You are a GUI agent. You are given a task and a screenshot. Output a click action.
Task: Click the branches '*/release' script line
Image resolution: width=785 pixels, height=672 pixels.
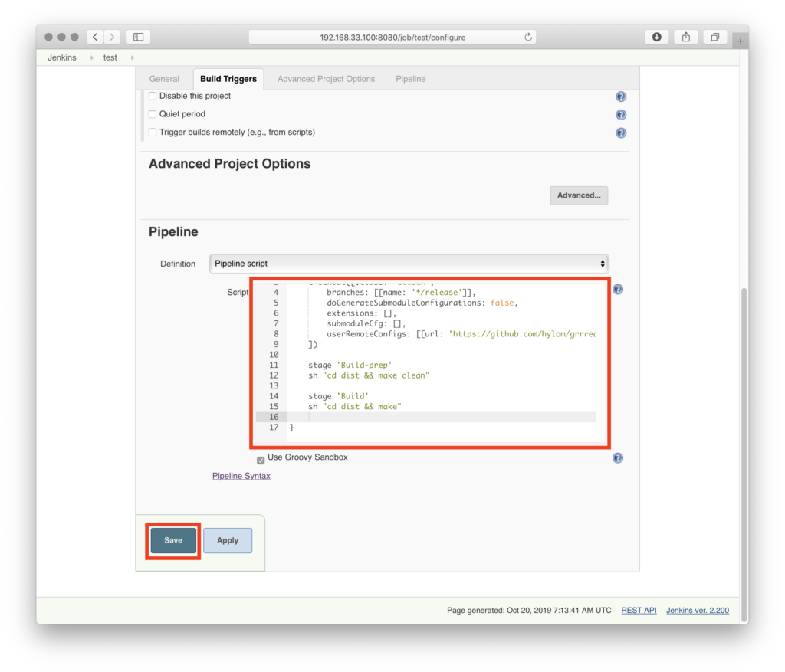click(401, 292)
